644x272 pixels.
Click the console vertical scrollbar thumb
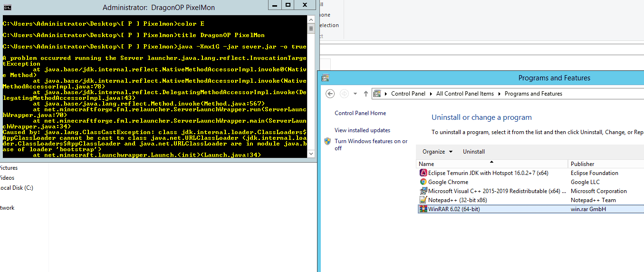pos(311,28)
